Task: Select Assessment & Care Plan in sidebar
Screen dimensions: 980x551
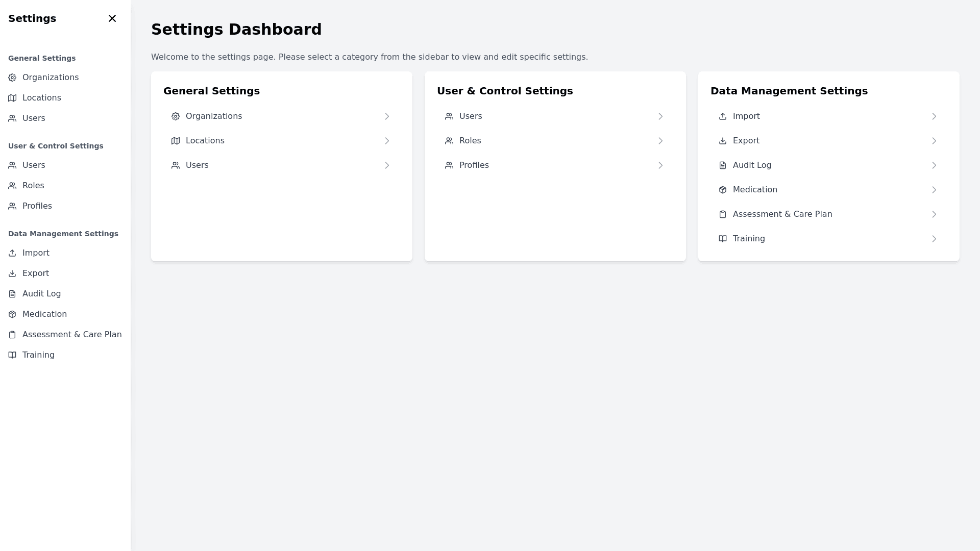Action: pos(71,335)
